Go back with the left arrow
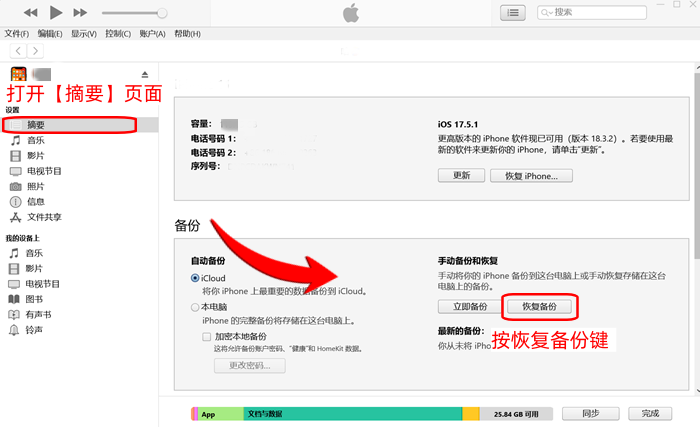The width and height of the screenshot is (700, 427). click(x=18, y=51)
